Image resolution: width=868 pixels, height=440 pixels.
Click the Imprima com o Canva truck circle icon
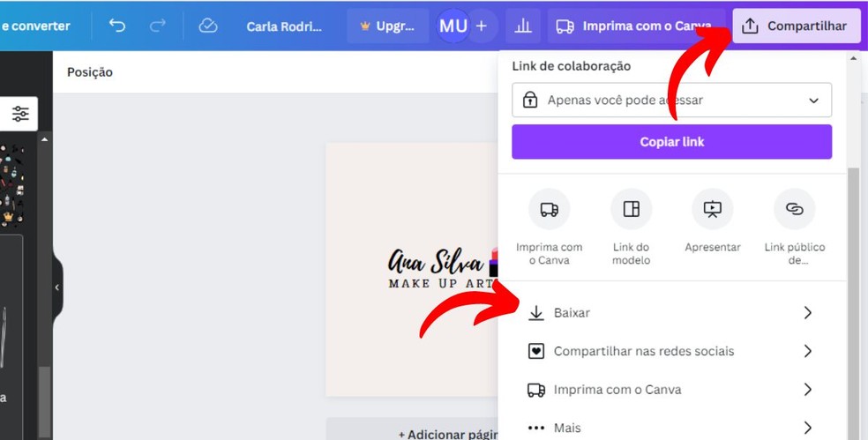pyautogui.click(x=550, y=209)
